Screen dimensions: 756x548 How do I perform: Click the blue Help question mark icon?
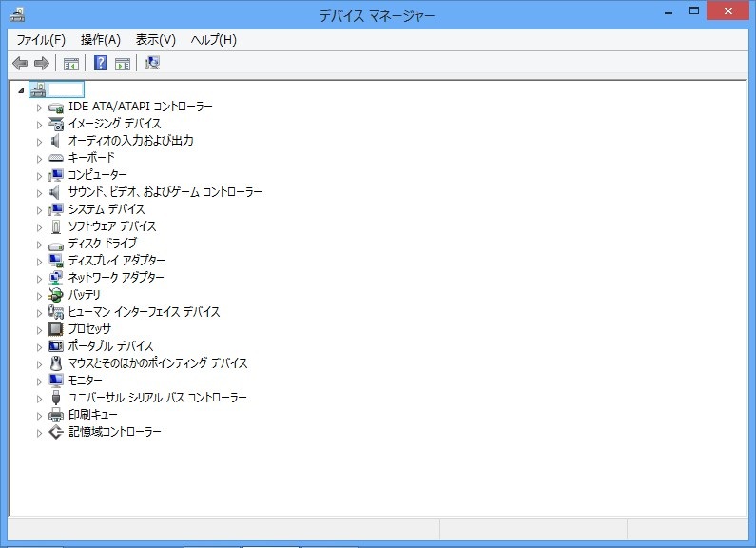pos(100,64)
